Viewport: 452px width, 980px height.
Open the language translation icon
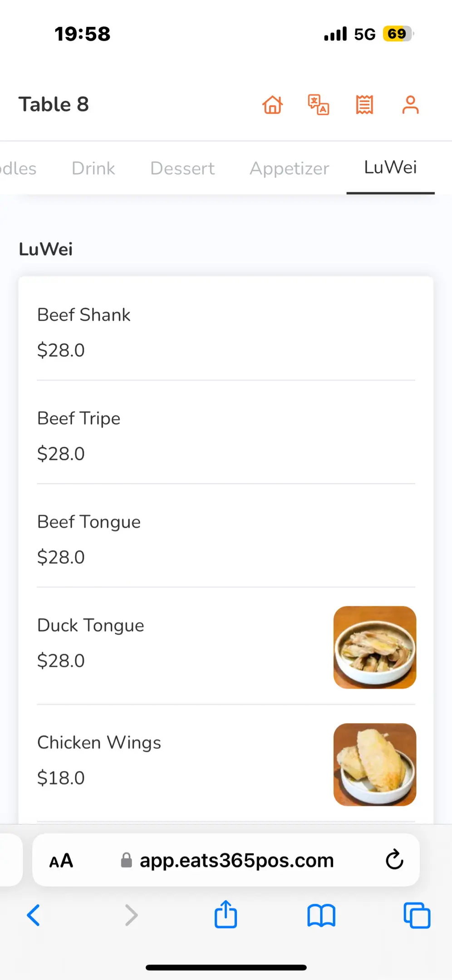click(319, 105)
